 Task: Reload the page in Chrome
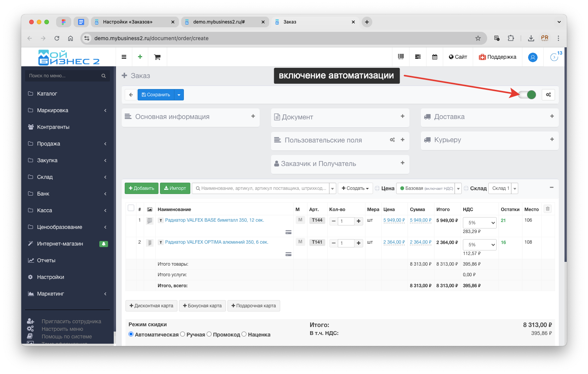coord(57,38)
